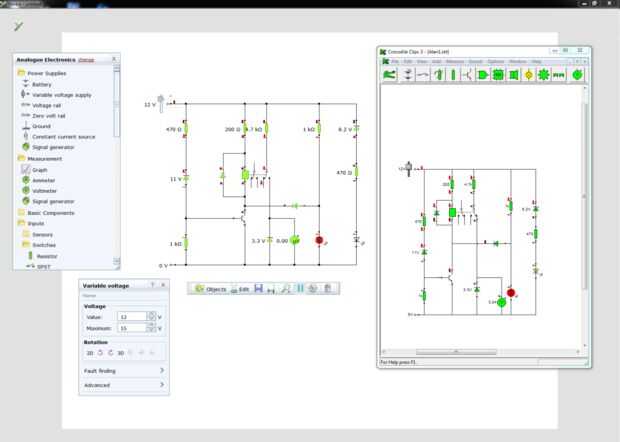Click the Maximum voltage input field
This screenshot has height=442, width=620.
tap(132, 328)
